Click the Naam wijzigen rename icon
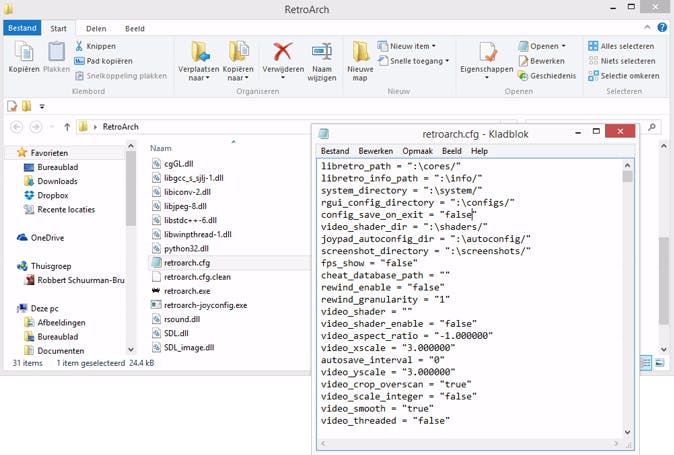Viewport: 674px width, 455px height. (x=322, y=52)
